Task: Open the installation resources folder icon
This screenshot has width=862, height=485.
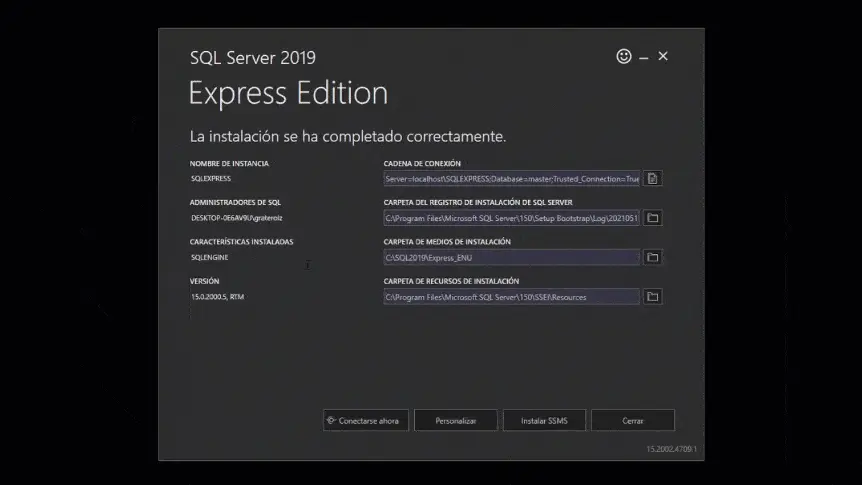Action: click(652, 297)
